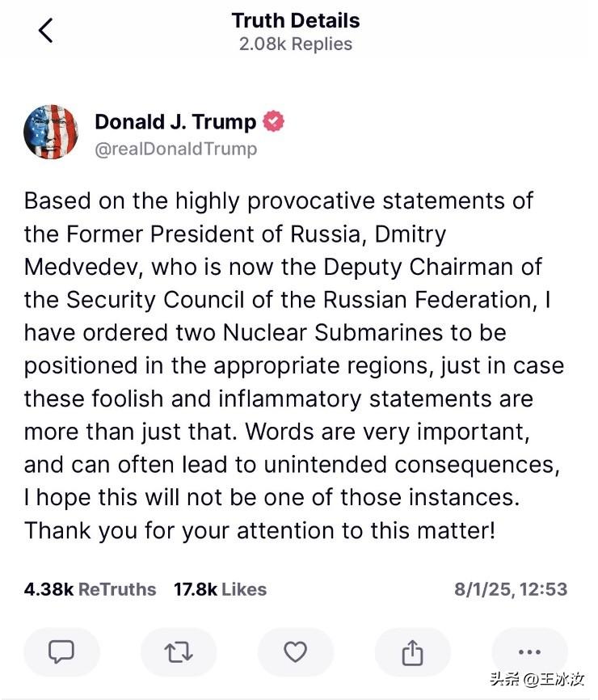Click the Donald J. Trump display name

(175, 121)
